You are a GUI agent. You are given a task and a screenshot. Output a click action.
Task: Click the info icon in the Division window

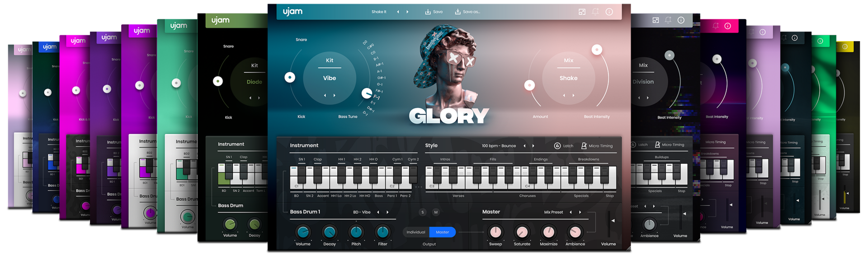(x=681, y=20)
